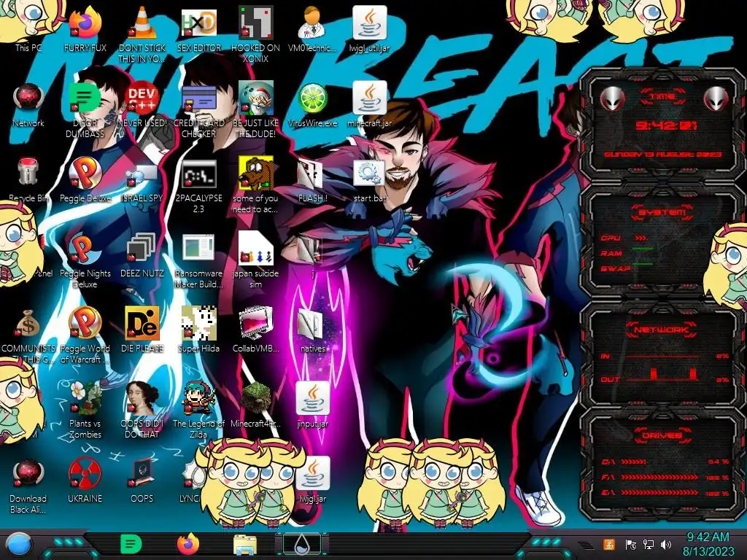Select the Plants vs Zombies shortcut
Viewport: 747px width, 560px height.
point(85,410)
